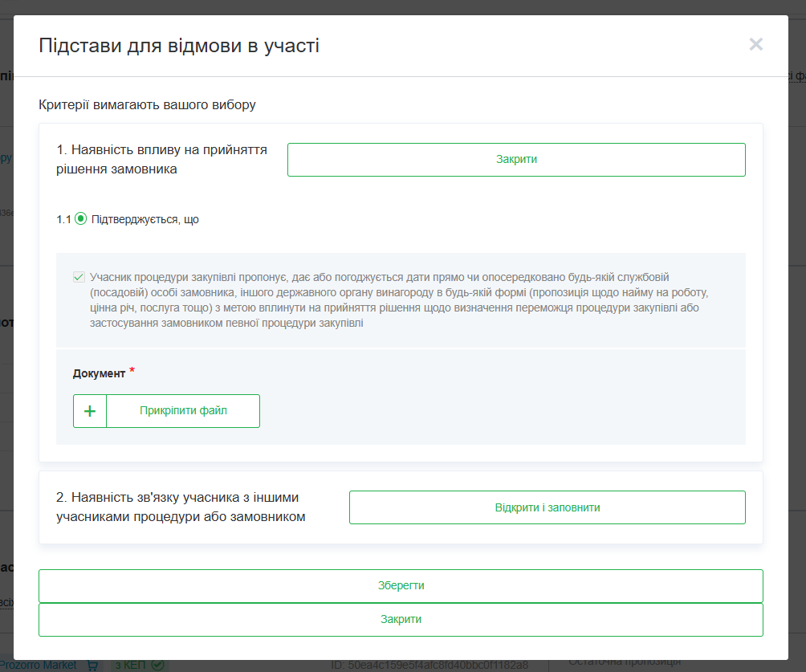Close the modal with the X icon
806x672 pixels.
tap(755, 45)
